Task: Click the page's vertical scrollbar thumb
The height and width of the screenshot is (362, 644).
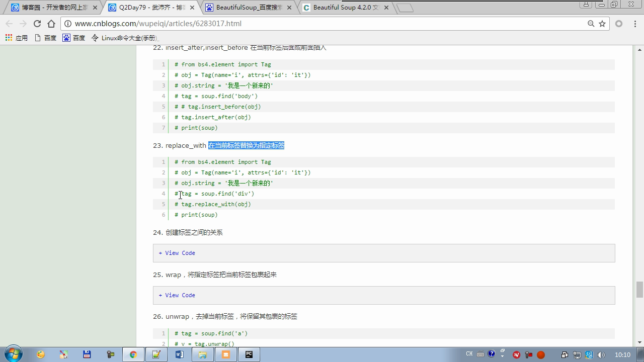Action: pos(639,290)
